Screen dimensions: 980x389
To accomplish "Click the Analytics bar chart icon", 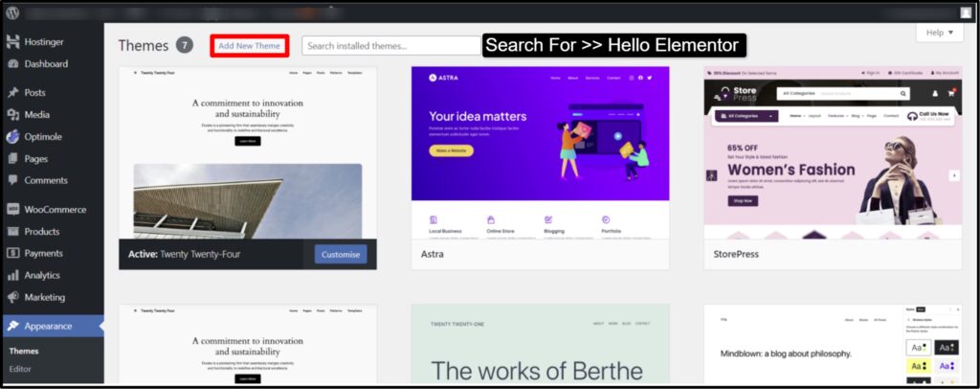I will click(12, 275).
